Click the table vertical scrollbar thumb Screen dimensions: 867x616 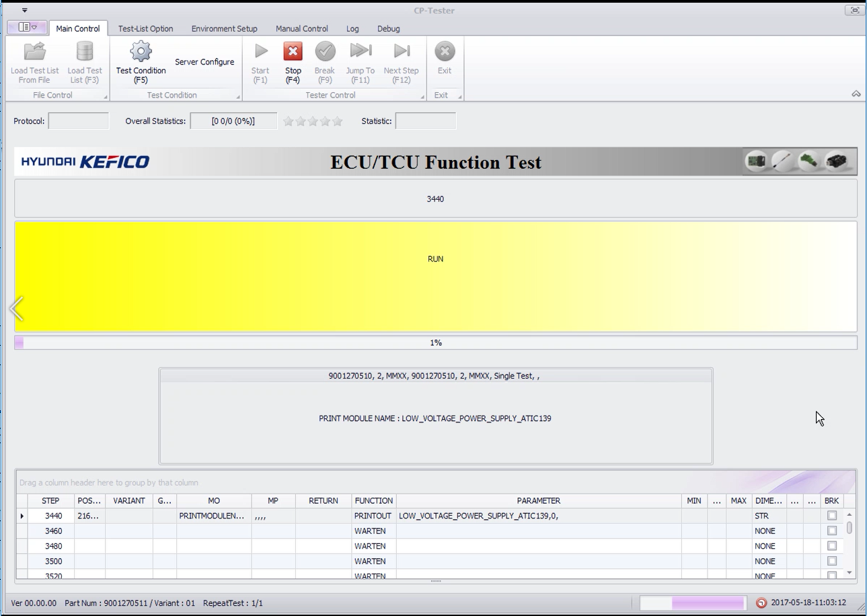tap(850, 528)
